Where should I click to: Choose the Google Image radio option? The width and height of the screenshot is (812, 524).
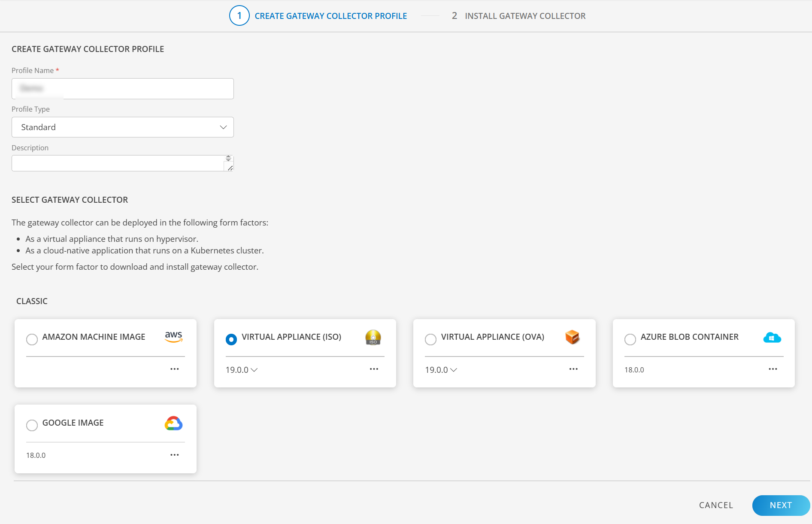(x=32, y=425)
